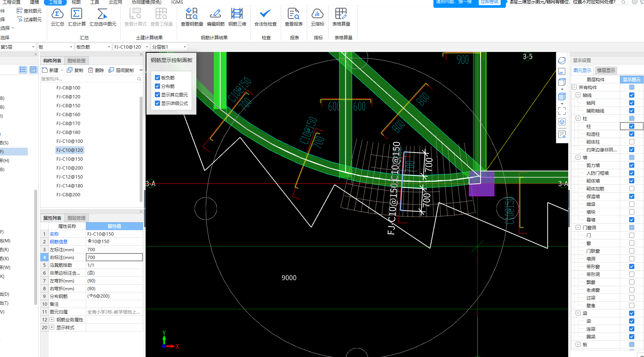Run the 云汇总 cloud summary tool
Viewport: 644px width, 357px height.
[x=57, y=17]
